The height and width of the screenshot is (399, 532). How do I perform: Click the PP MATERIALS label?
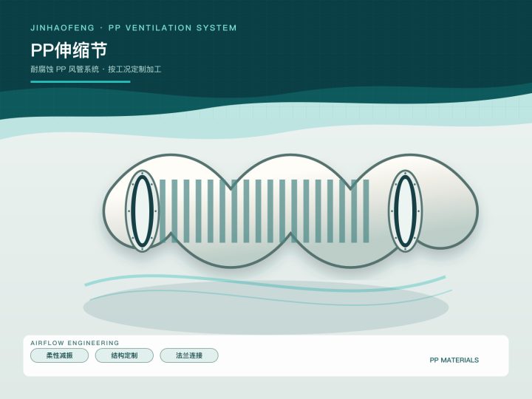tap(454, 360)
